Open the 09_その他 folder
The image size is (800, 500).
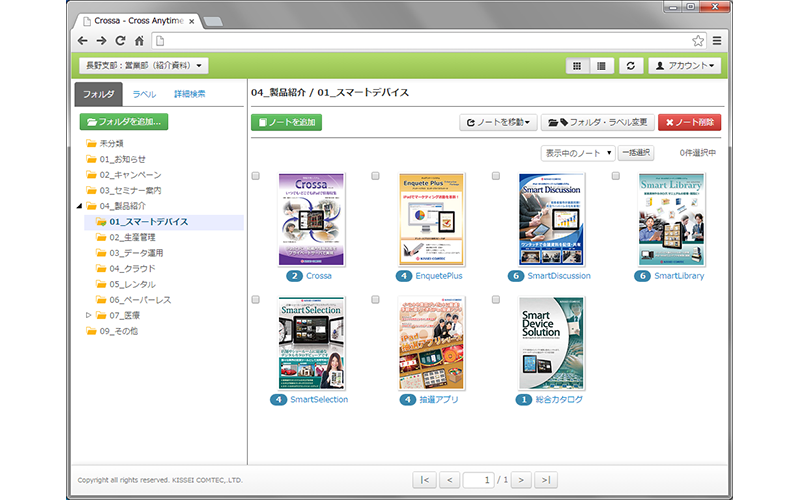pos(112,331)
